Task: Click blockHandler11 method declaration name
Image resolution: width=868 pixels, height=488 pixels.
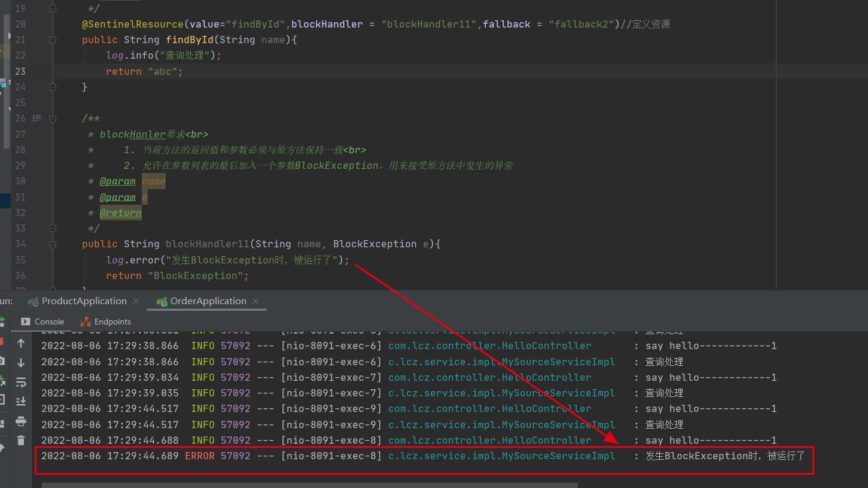Action: click(207, 244)
